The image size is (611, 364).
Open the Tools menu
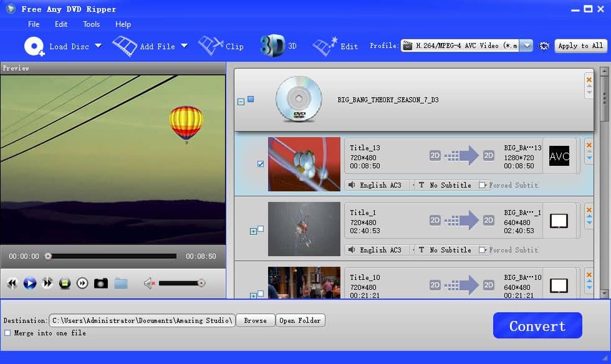[91, 24]
